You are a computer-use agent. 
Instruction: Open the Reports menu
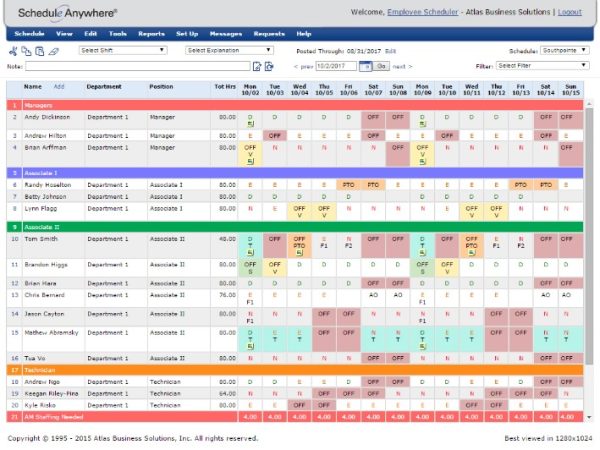tap(151, 33)
